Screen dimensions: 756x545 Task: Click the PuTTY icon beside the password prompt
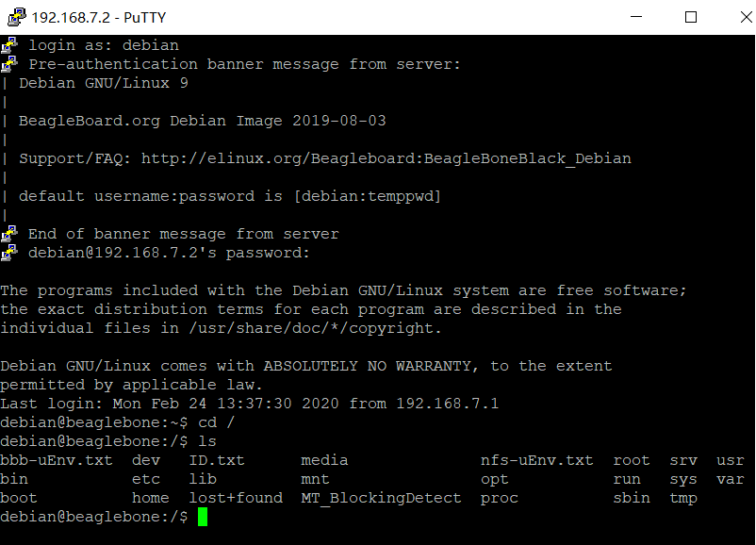[9, 253]
